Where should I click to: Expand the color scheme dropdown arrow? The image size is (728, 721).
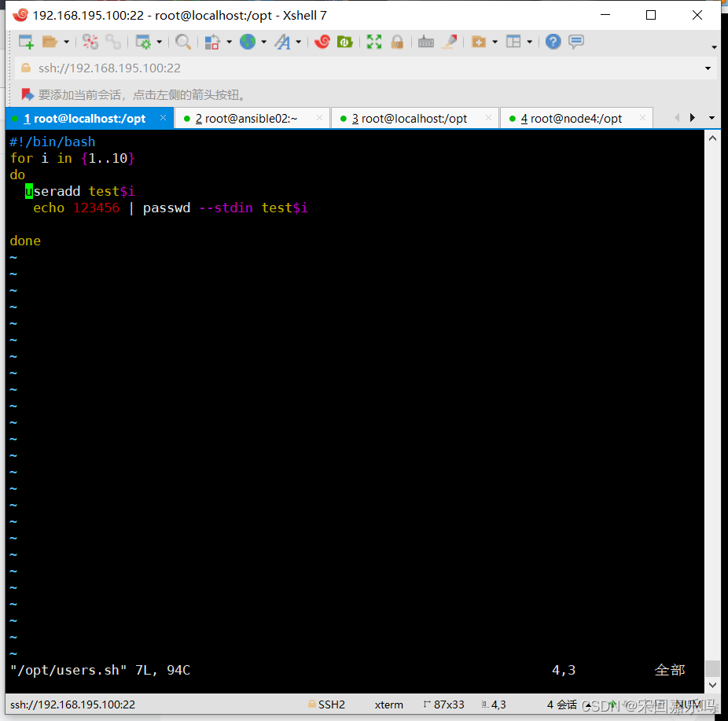(x=229, y=42)
